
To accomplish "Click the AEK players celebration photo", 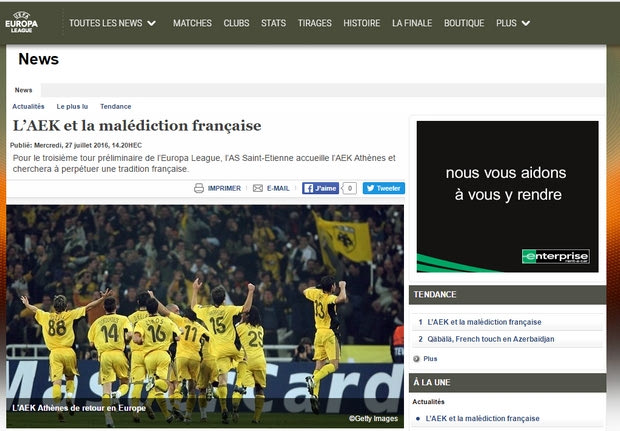I will point(205,316).
